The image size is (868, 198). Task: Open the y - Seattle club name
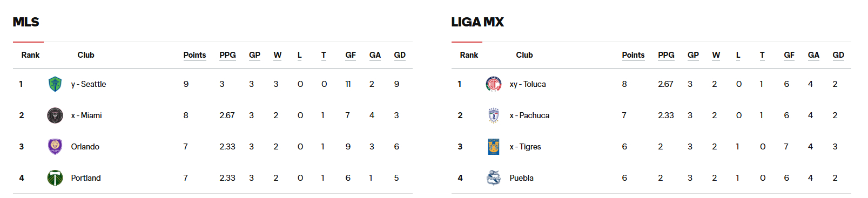[89, 84]
